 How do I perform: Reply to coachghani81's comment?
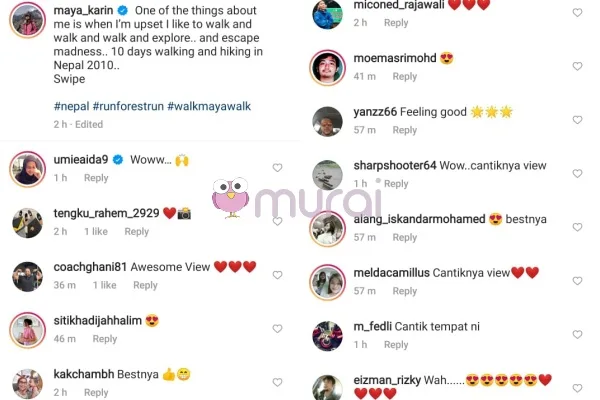(145, 285)
